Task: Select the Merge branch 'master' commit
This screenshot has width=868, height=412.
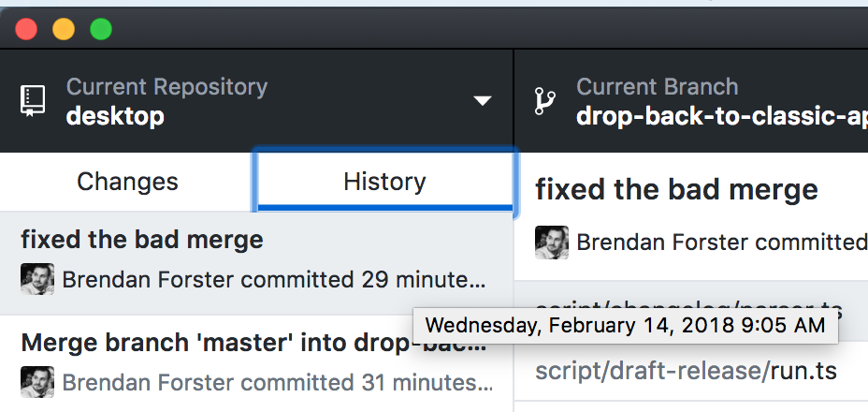Action: point(256,363)
